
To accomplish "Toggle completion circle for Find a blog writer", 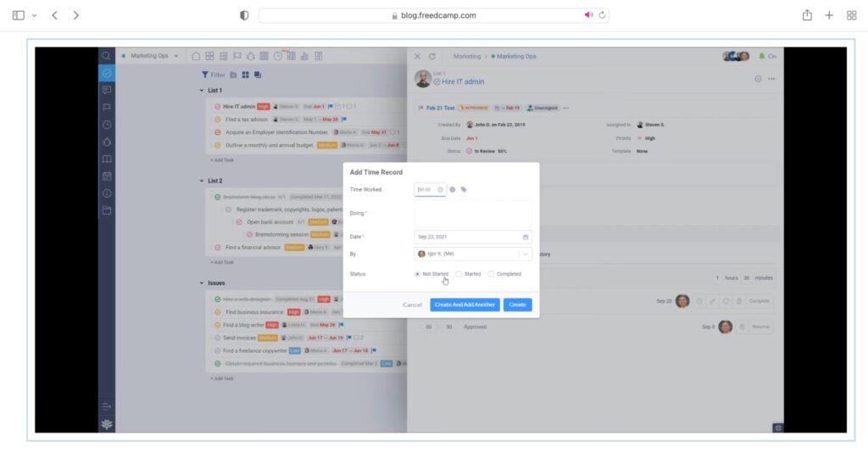I will [x=218, y=325].
